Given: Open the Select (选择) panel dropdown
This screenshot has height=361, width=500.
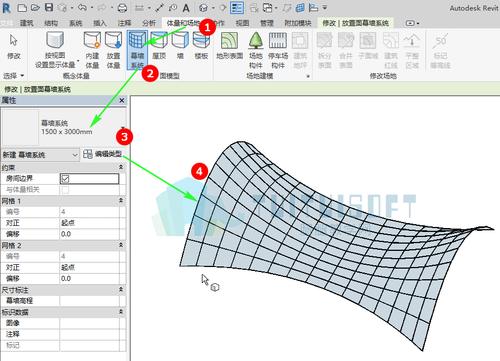Looking at the screenshot, I should [14, 76].
